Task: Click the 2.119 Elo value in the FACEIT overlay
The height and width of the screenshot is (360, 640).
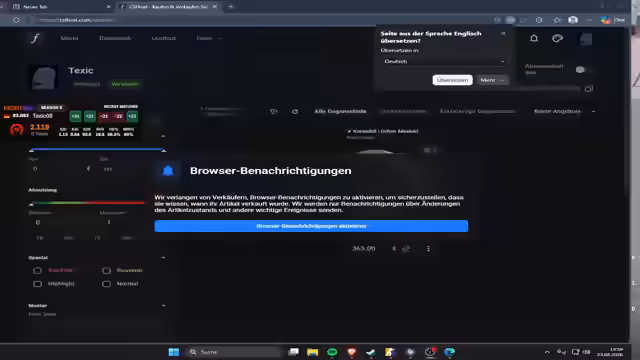Action: click(40, 127)
